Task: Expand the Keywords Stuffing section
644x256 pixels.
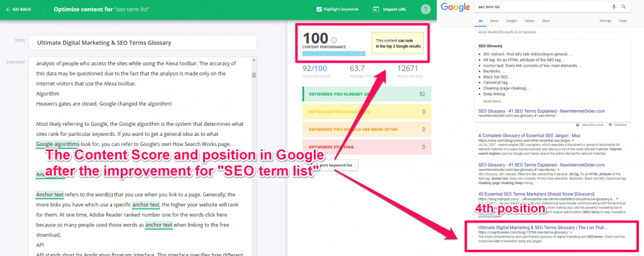Action: click(x=367, y=147)
